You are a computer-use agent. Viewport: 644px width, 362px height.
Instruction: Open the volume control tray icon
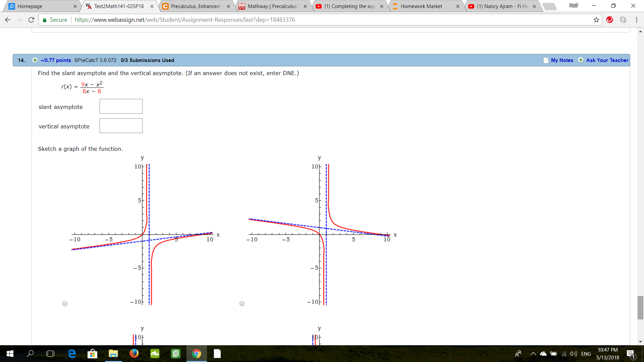[574, 354]
